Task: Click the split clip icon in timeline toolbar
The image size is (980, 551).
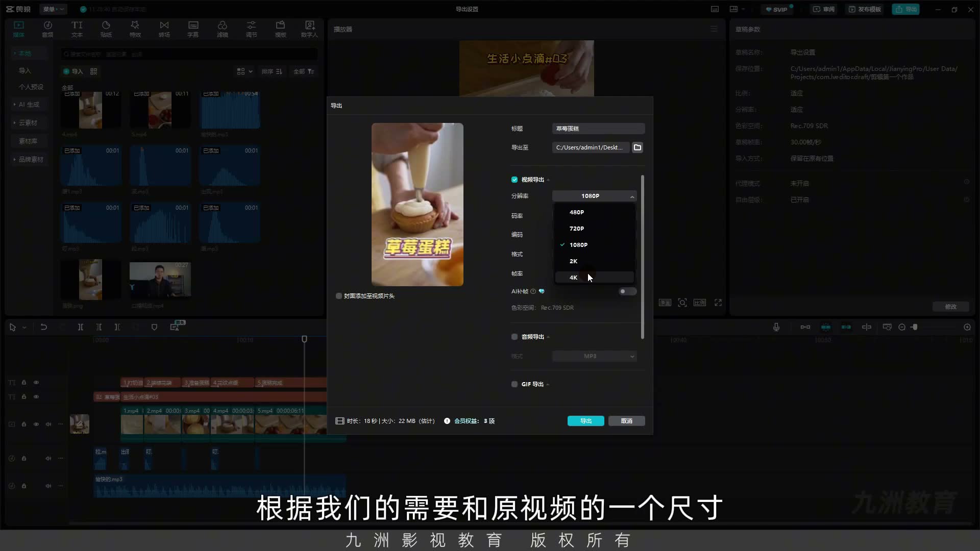Action: click(81, 327)
